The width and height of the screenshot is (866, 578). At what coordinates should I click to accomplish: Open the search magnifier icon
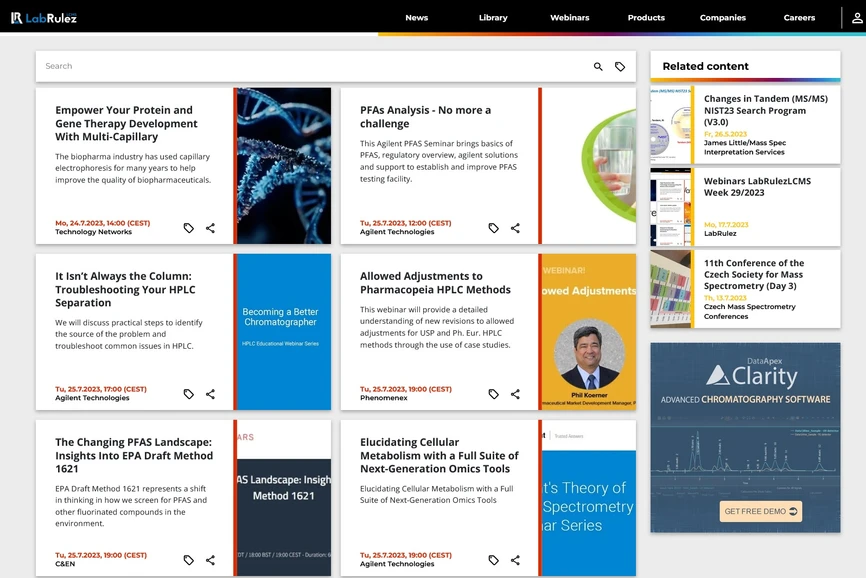click(x=598, y=66)
